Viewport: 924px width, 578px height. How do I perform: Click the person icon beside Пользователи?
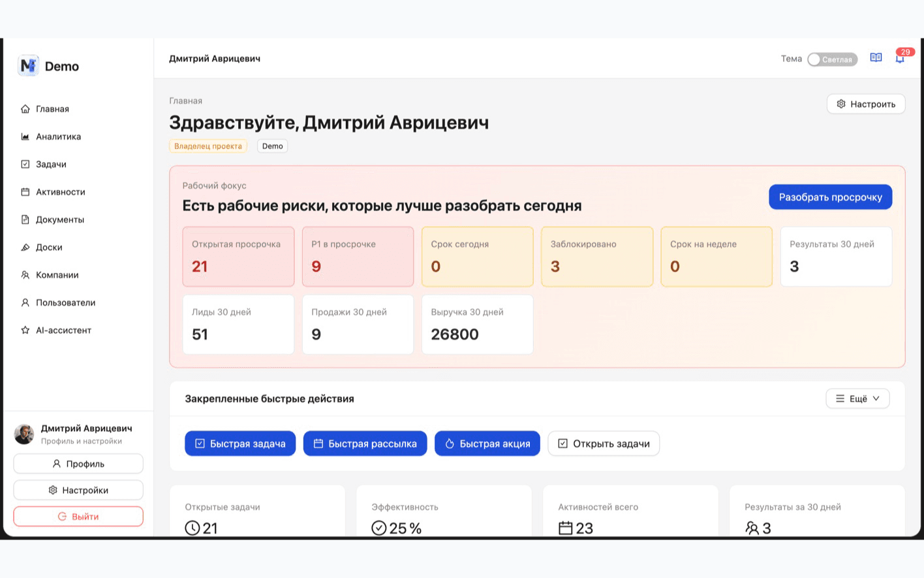click(25, 302)
